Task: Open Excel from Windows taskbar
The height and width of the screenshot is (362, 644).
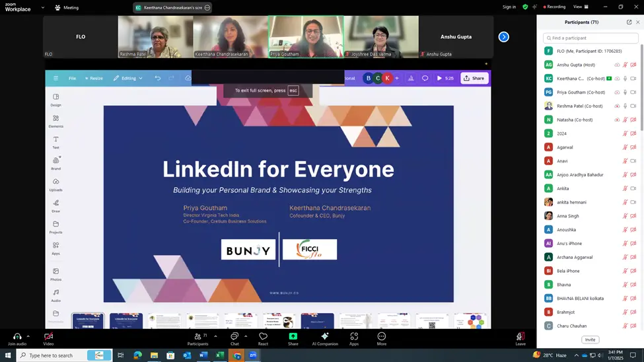Action: pos(220,355)
